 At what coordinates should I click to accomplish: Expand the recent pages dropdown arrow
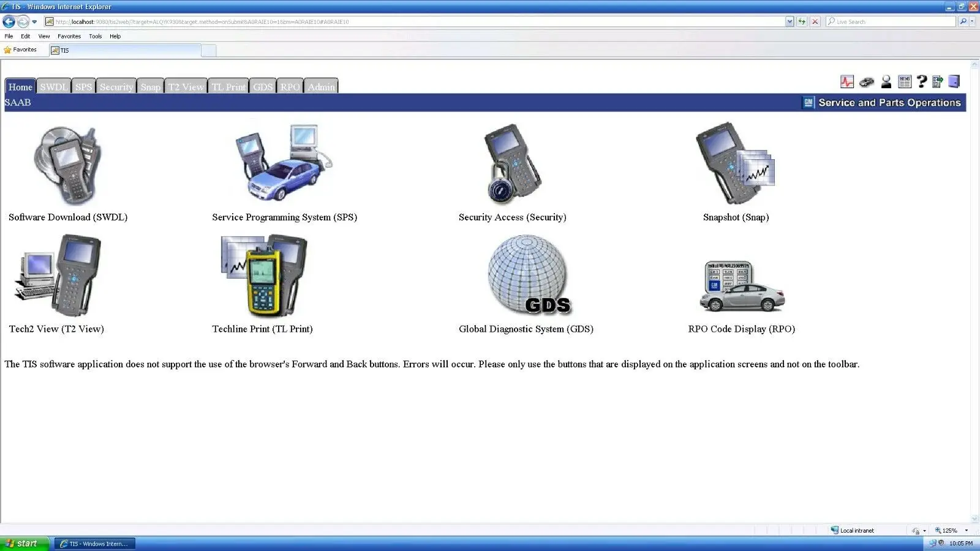(x=34, y=21)
